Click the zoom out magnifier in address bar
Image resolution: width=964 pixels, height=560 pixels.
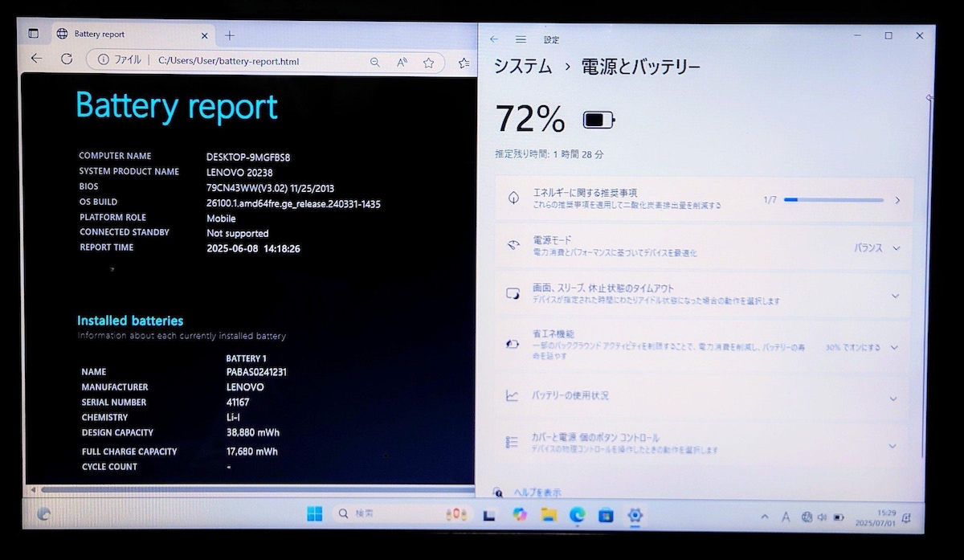tap(375, 62)
